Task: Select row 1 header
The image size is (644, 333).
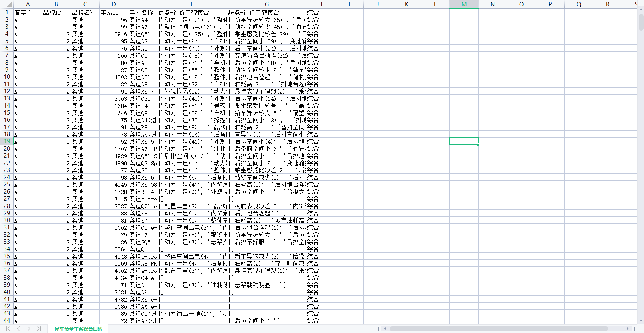Action: (6, 12)
